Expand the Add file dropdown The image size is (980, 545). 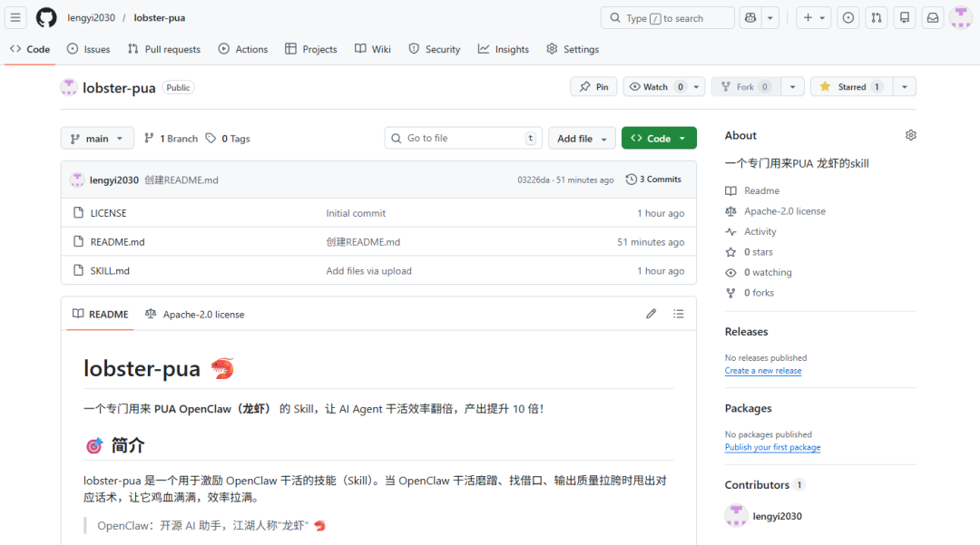pyautogui.click(x=581, y=139)
